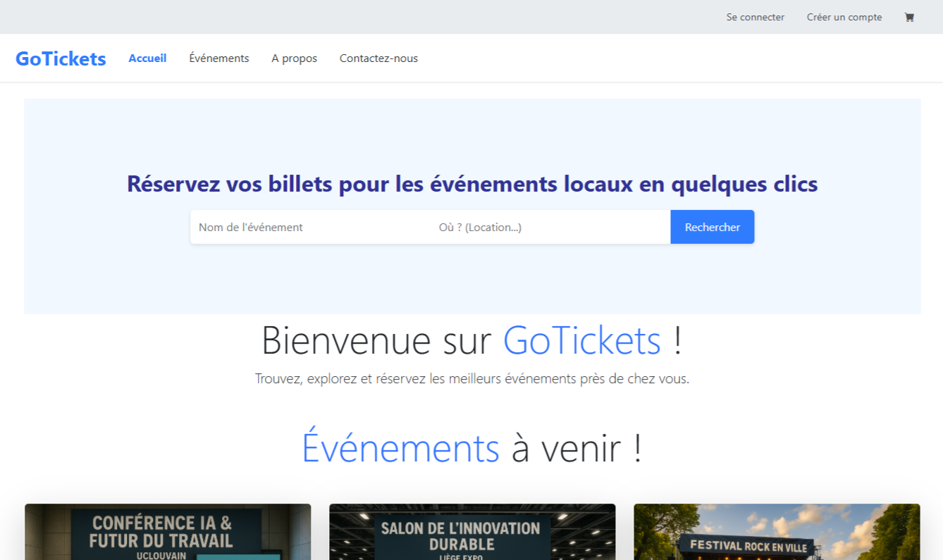Click the hero heading Réservez vos billets

[x=472, y=184]
